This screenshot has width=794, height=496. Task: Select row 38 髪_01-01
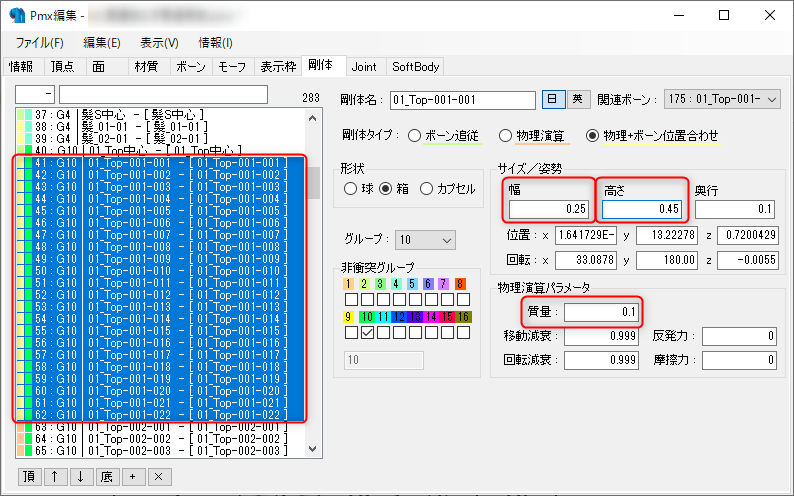click(160, 127)
